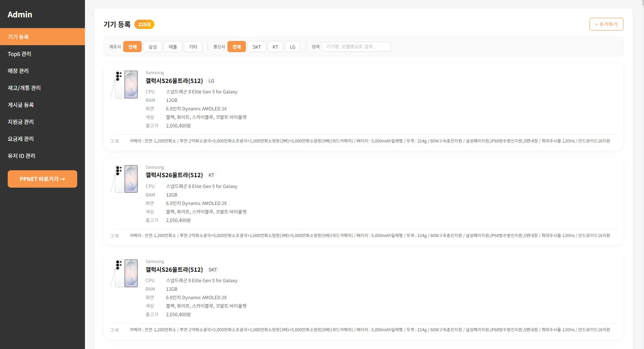Click Samsung brand label in KT card
The width and height of the screenshot is (644, 349).
point(155,167)
